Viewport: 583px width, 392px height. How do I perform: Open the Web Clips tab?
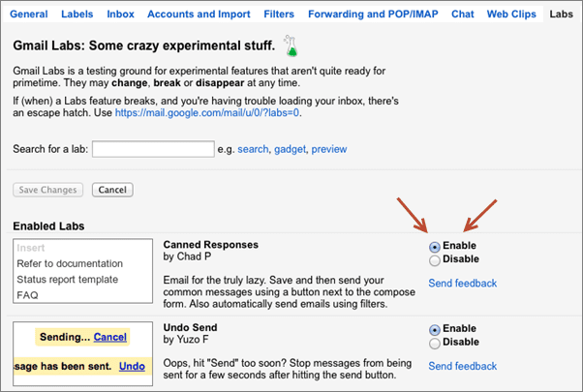tap(511, 15)
